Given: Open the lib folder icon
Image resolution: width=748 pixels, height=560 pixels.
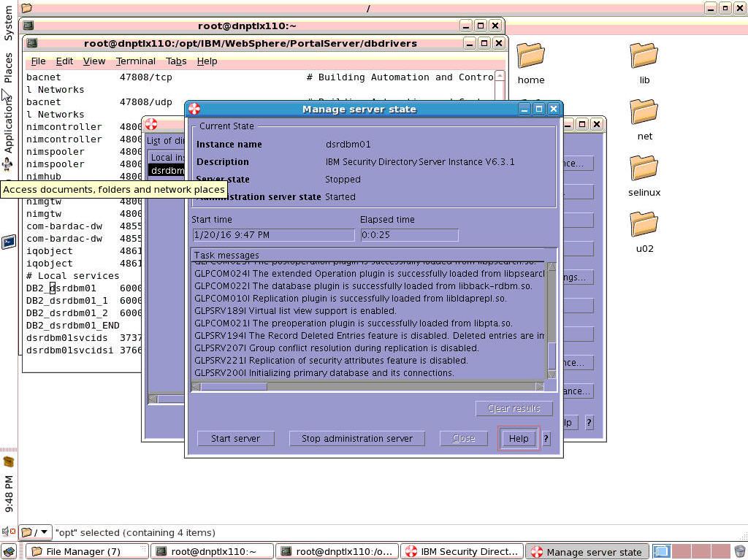Looking at the screenshot, I should [x=644, y=57].
